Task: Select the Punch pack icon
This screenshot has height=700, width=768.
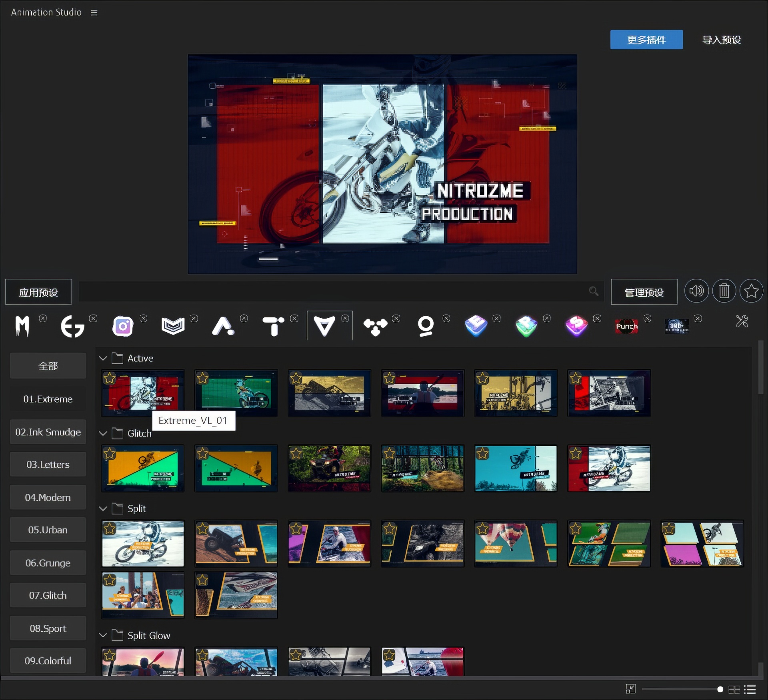Action: pos(627,326)
